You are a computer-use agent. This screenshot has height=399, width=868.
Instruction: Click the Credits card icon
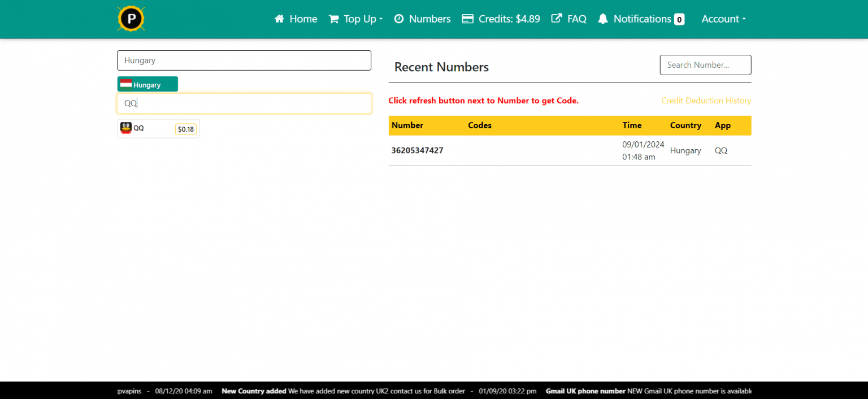pos(467,19)
